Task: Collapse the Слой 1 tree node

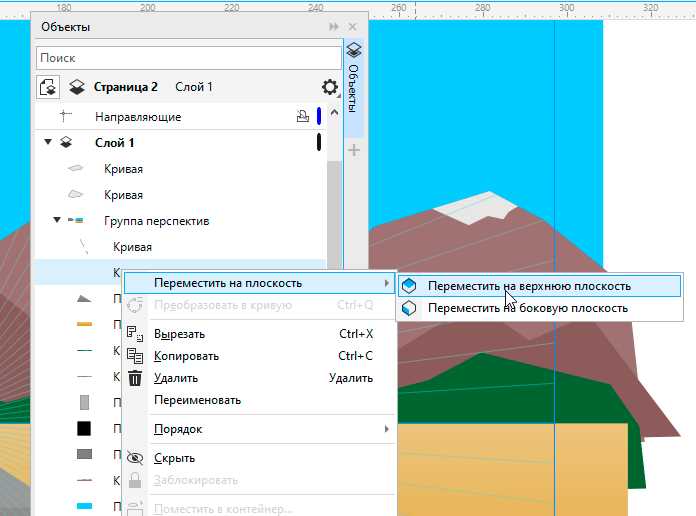Action: click(48, 142)
